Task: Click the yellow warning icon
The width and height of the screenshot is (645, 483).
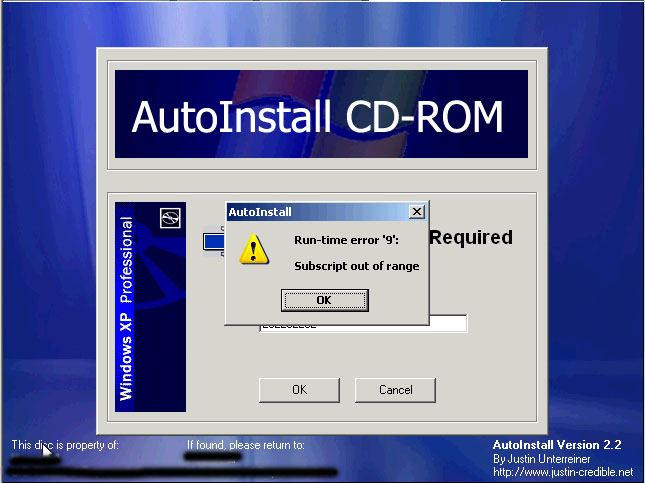Action: [254, 249]
